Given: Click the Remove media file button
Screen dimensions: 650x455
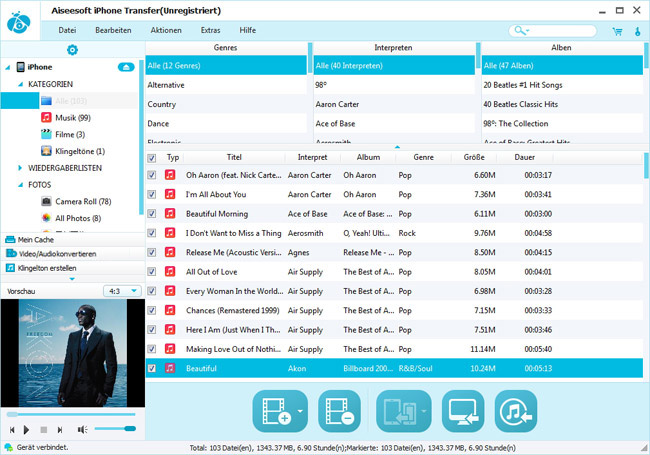Looking at the screenshot, I should [x=339, y=411].
